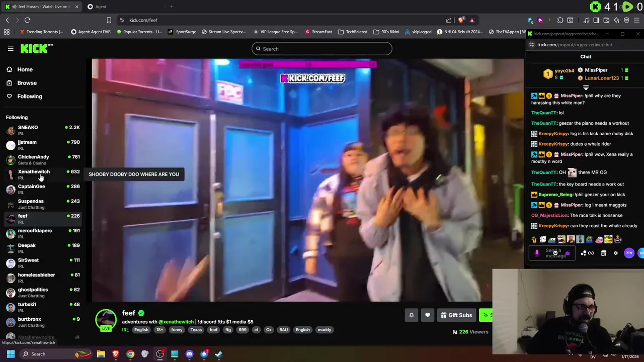This screenshot has height=362, width=644.
Task: Open the Brave Wallet icon
Action: (x=606, y=20)
